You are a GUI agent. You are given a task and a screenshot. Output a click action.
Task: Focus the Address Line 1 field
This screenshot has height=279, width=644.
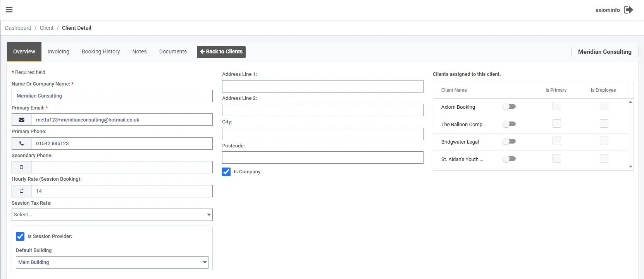(x=323, y=86)
